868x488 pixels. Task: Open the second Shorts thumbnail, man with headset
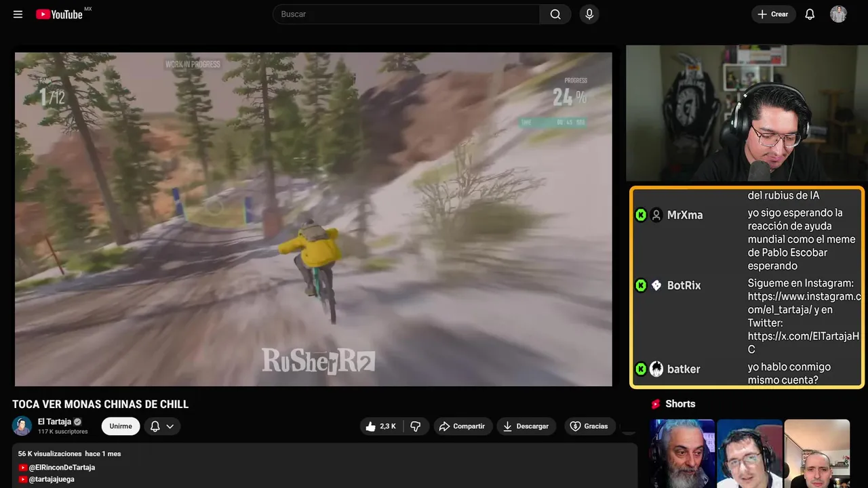pyautogui.click(x=749, y=453)
